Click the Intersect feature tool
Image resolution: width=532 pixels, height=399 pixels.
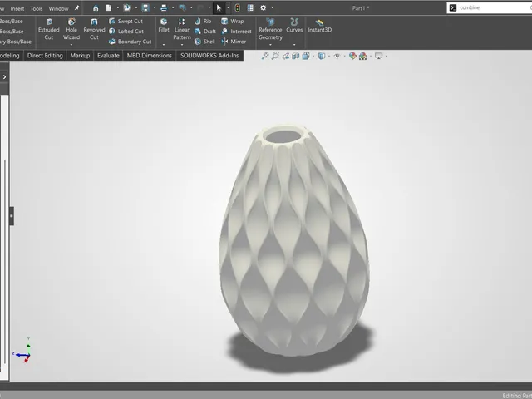coord(236,32)
